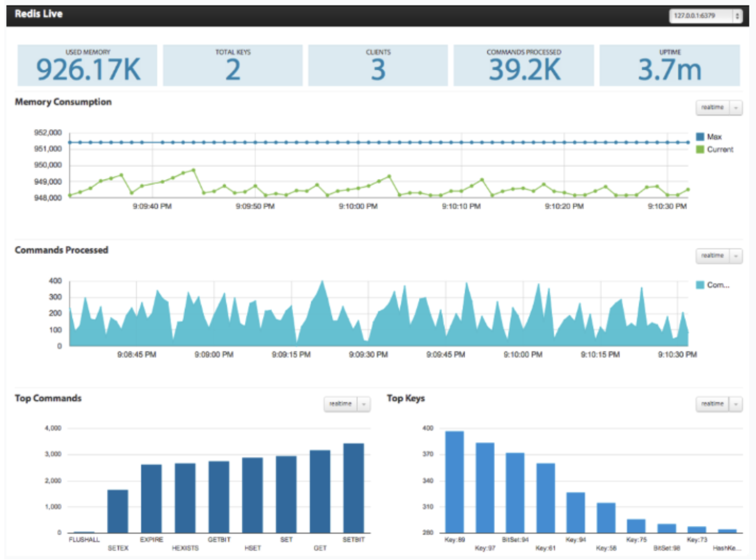756x560 pixels.
Task: Click the Com... legend swatch in Commands Processed
Action: tap(700, 285)
